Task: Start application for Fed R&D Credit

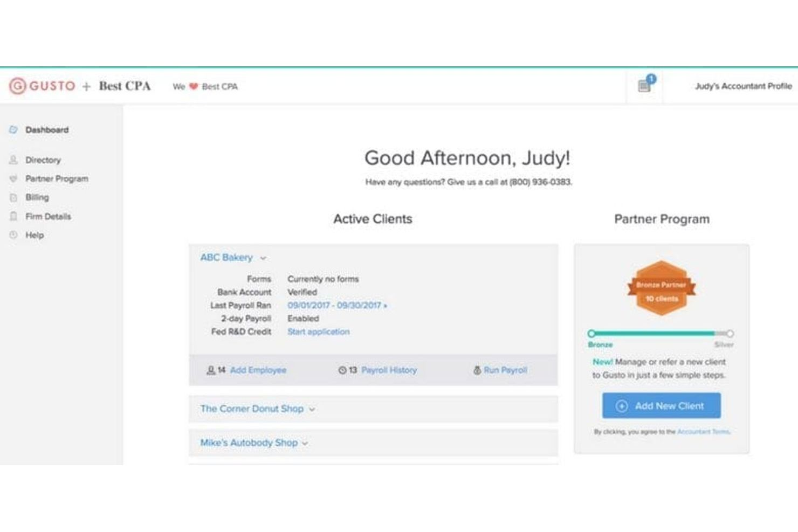Action: click(318, 331)
